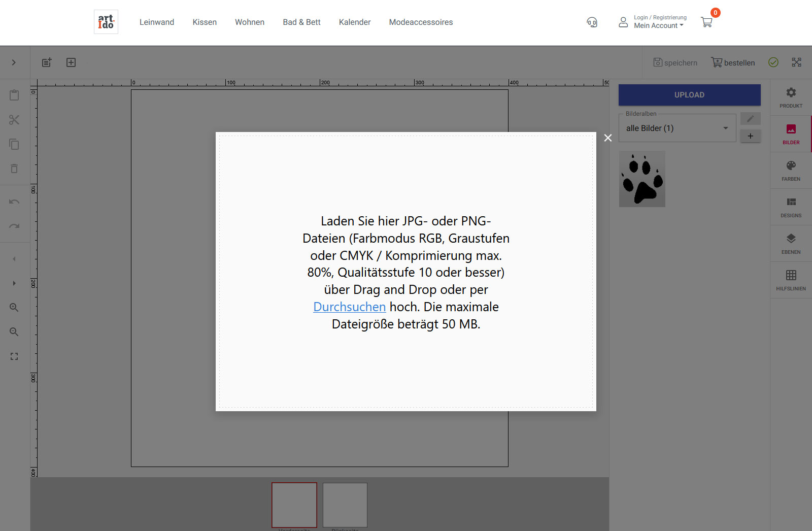
Task: Click speichern to save the design
Action: coord(675,62)
